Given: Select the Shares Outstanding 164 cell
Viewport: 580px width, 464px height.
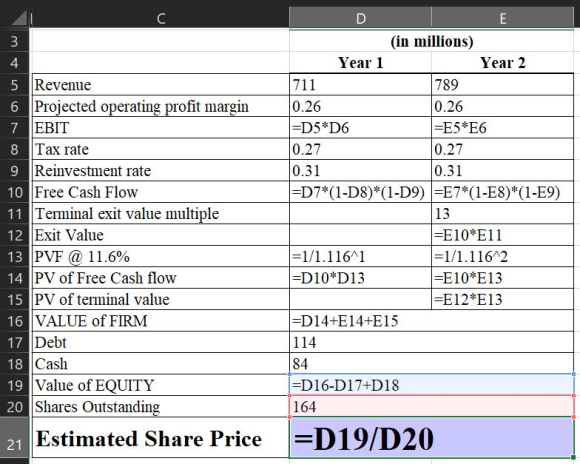Looking at the screenshot, I should click(432, 407).
